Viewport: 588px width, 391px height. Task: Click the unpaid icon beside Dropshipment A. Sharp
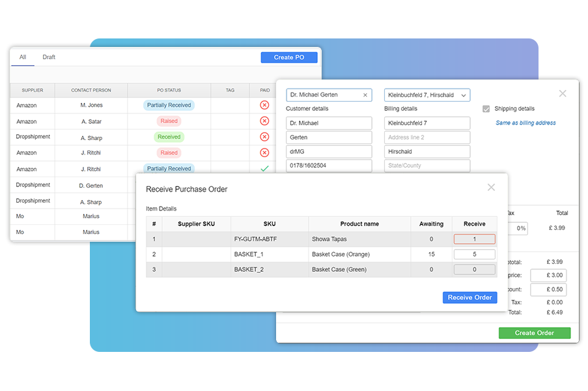click(x=264, y=137)
